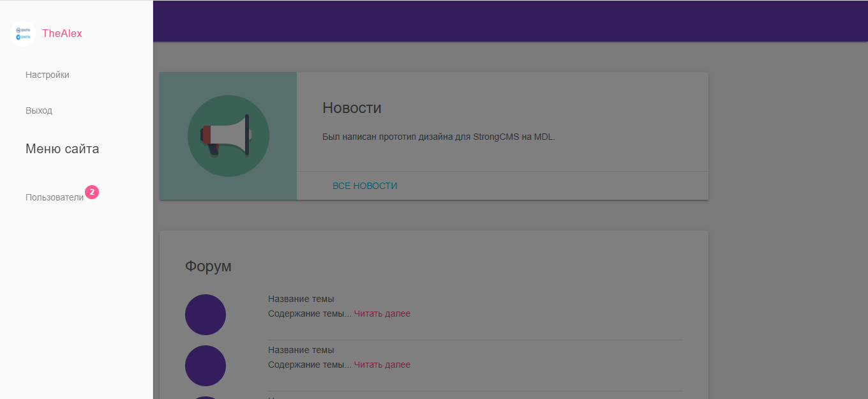Open first topic's Читать далее link

[382, 313]
